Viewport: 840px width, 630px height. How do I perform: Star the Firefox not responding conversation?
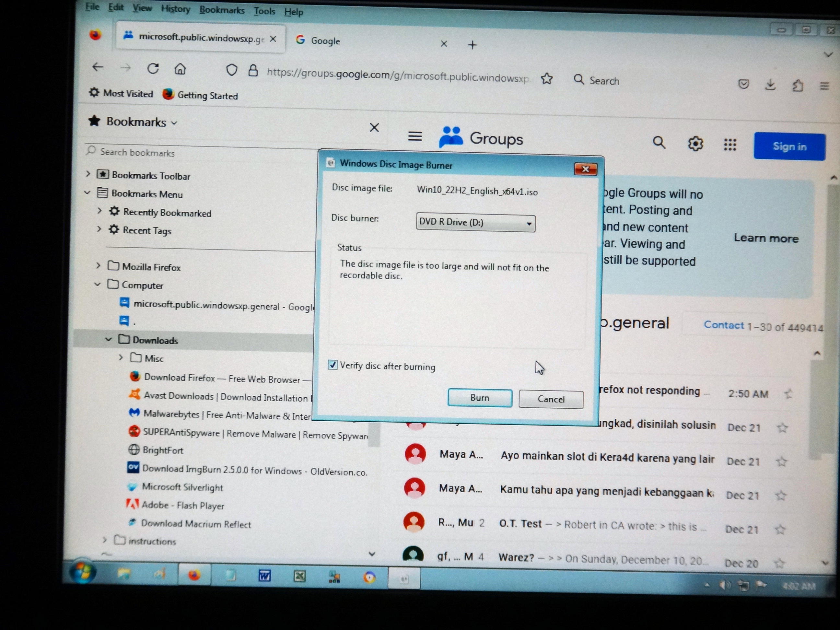point(788,394)
